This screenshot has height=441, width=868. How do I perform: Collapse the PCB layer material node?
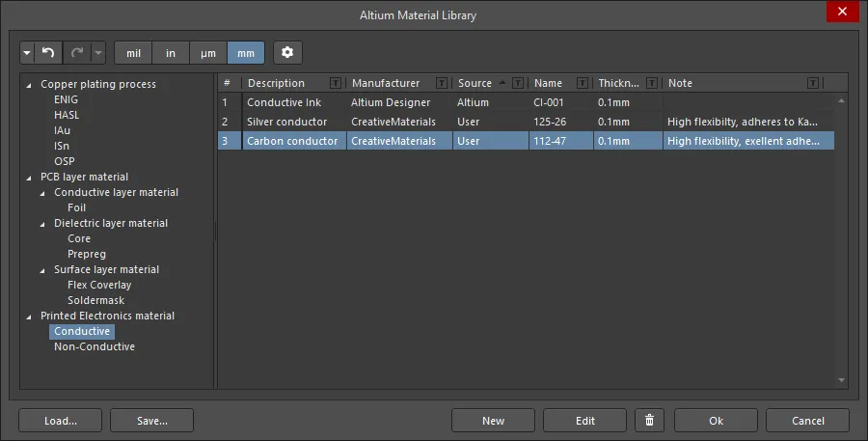[x=29, y=178]
